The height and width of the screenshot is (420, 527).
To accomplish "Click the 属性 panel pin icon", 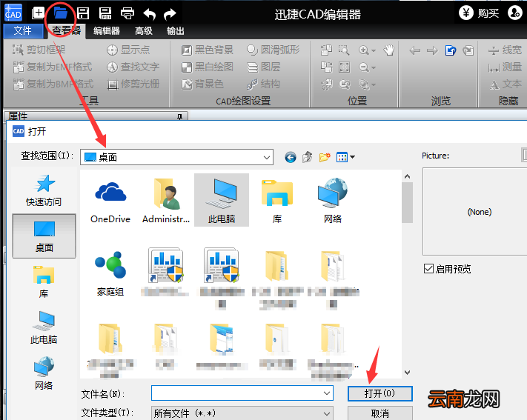I will tap(180, 116).
